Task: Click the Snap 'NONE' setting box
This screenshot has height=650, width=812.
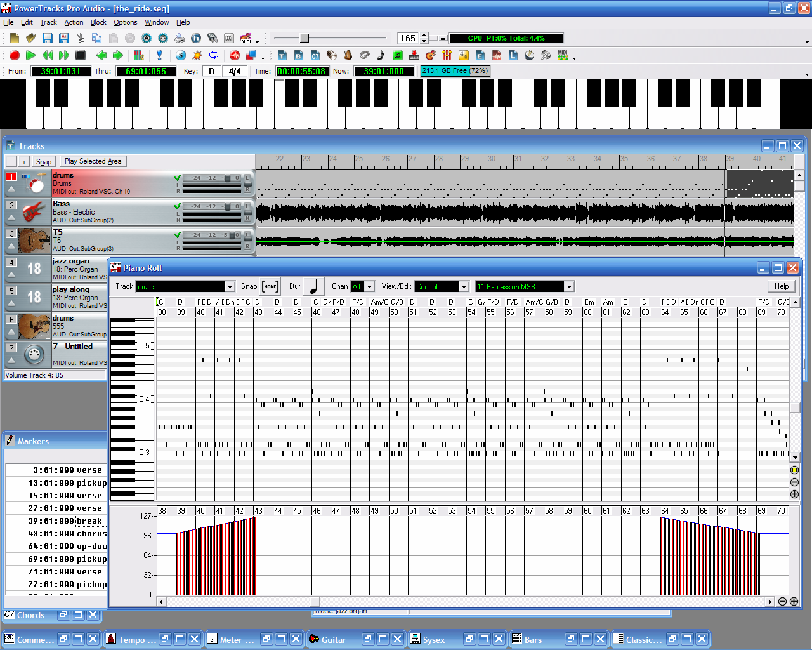Action: pos(270,287)
